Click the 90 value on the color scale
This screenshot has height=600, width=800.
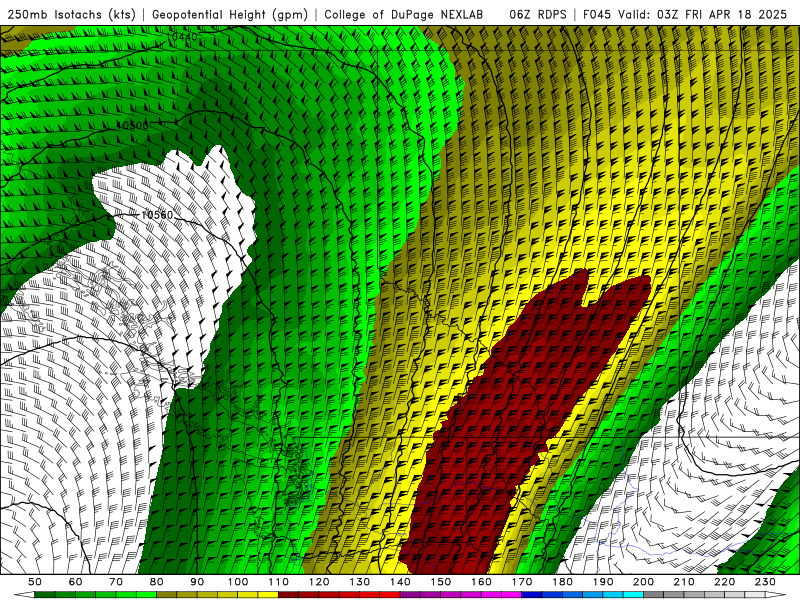[197, 582]
